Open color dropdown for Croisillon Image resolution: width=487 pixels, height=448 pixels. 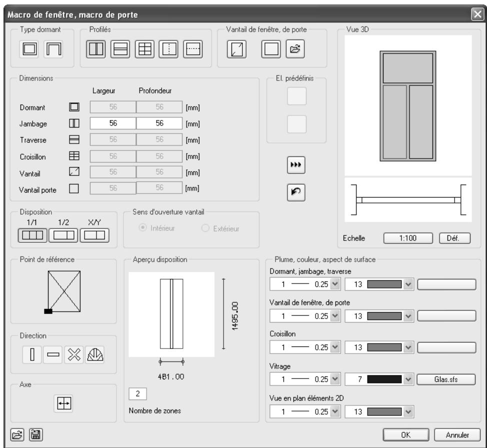[408, 347]
